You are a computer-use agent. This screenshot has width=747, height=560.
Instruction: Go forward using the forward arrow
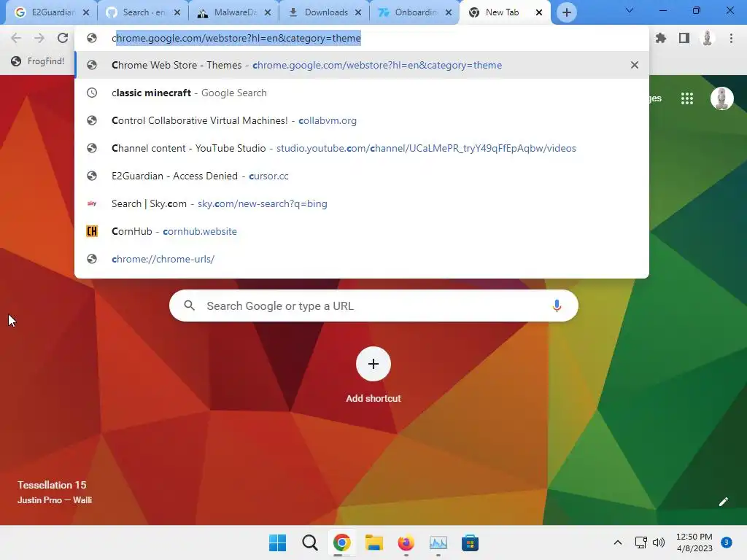tap(39, 38)
